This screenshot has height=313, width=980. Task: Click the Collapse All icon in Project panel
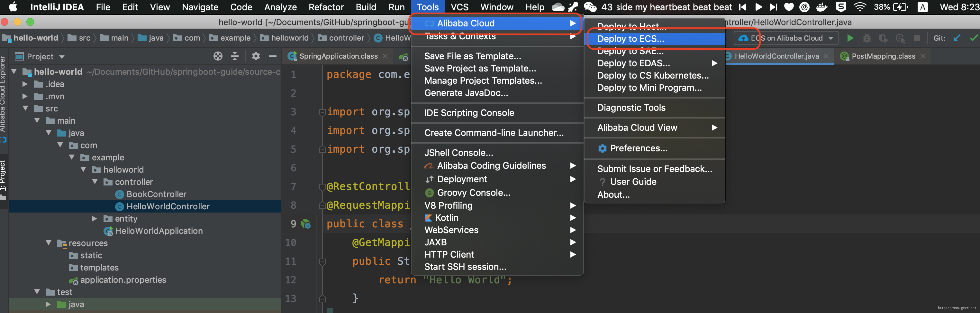click(x=235, y=56)
